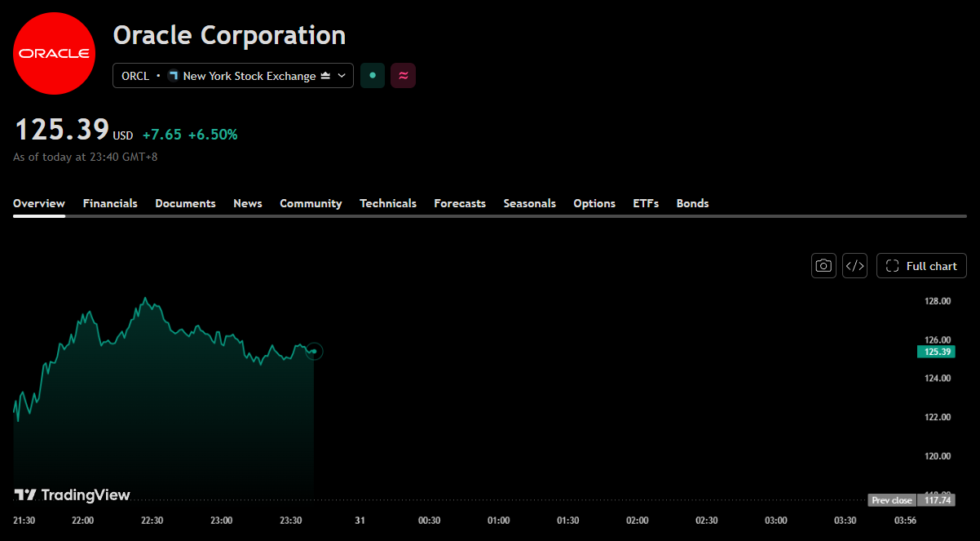The image size is (980, 541).
Task: Click the Oracle red logo
Action: click(x=54, y=54)
